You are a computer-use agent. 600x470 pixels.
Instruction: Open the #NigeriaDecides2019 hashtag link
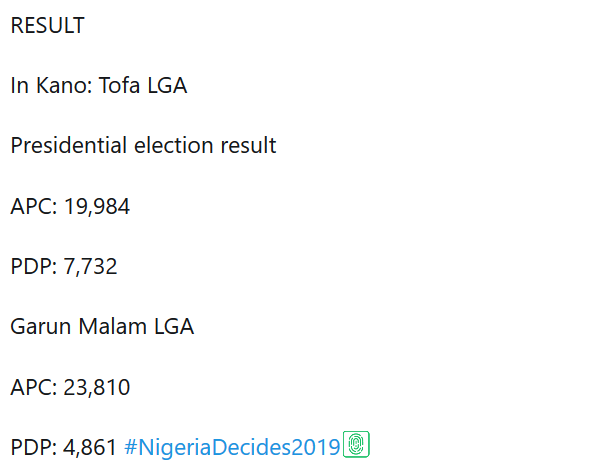[x=232, y=446]
